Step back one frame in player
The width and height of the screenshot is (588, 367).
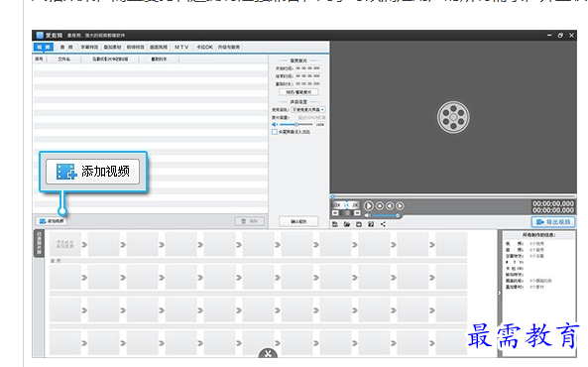[x=390, y=205]
